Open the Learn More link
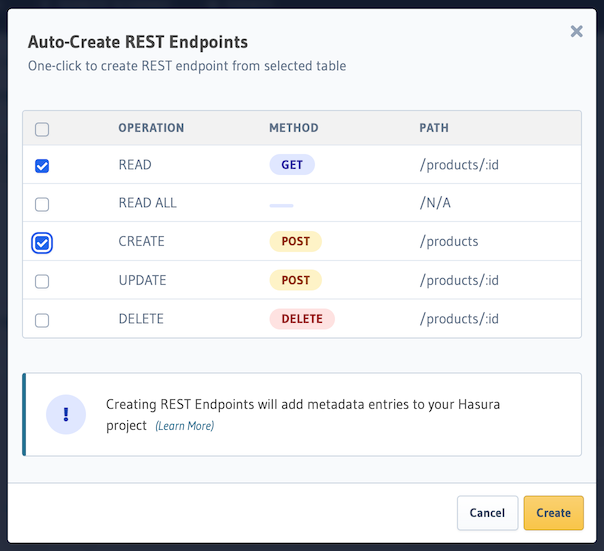This screenshot has height=551, width=604. (x=185, y=426)
